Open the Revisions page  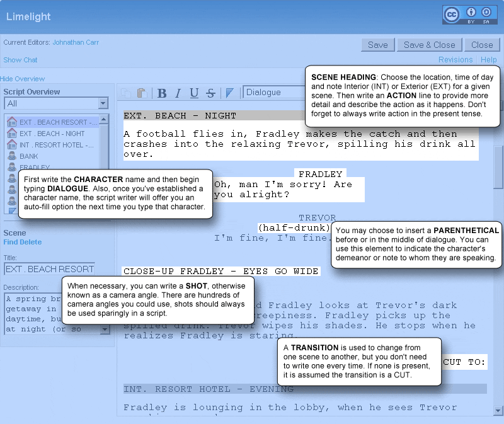pyautogui.click(x=455, y=60)
